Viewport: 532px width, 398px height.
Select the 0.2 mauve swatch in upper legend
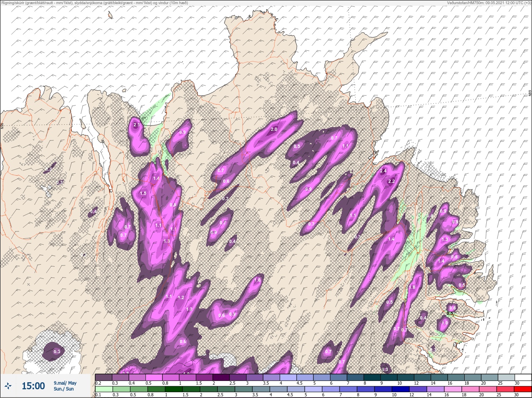[x=103, y=377]
